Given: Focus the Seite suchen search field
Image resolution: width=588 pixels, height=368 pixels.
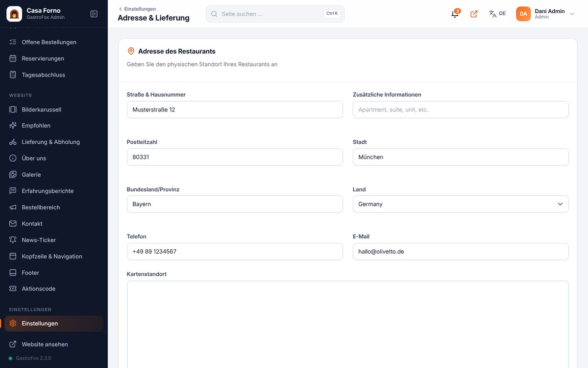Looking at the screenshot, I should [x=275, y=14].
